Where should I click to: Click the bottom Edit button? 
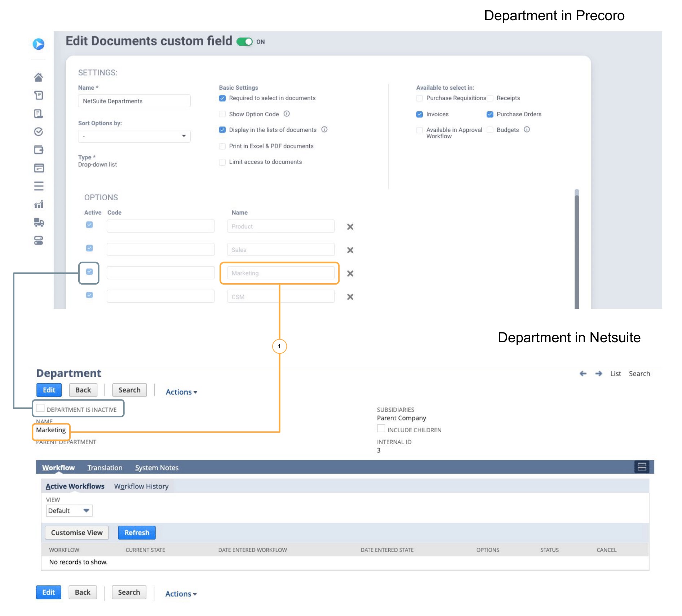(x=49, y=592)
